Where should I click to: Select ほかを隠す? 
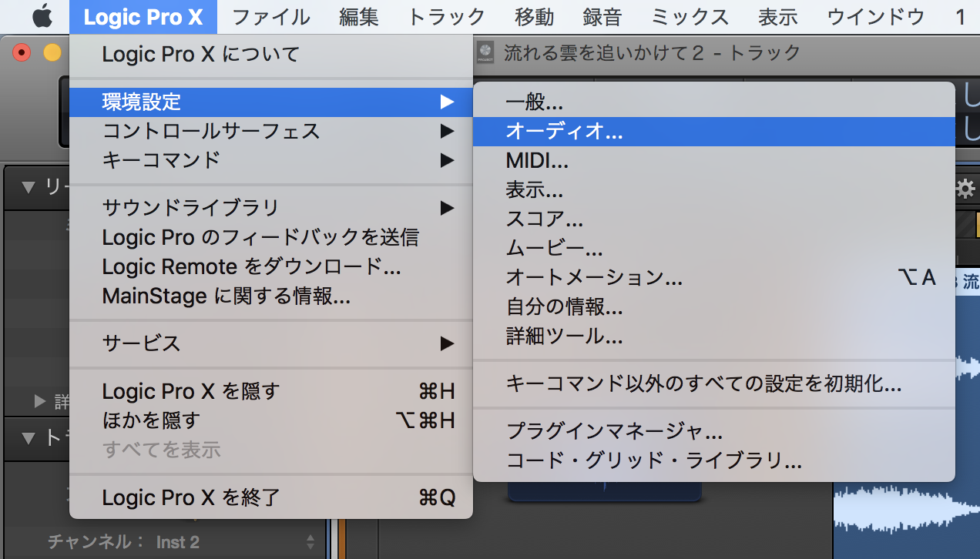[270, 420]
